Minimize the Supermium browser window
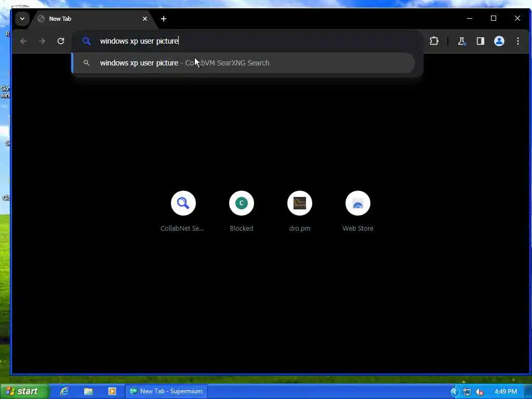The image size is (532, 399). [x=470, y=18]
